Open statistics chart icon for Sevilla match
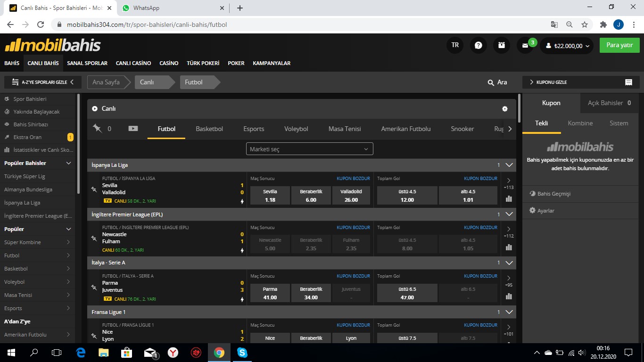Image resolution: width=644 pixels, height=362 pixels. [x=509, y=198]
